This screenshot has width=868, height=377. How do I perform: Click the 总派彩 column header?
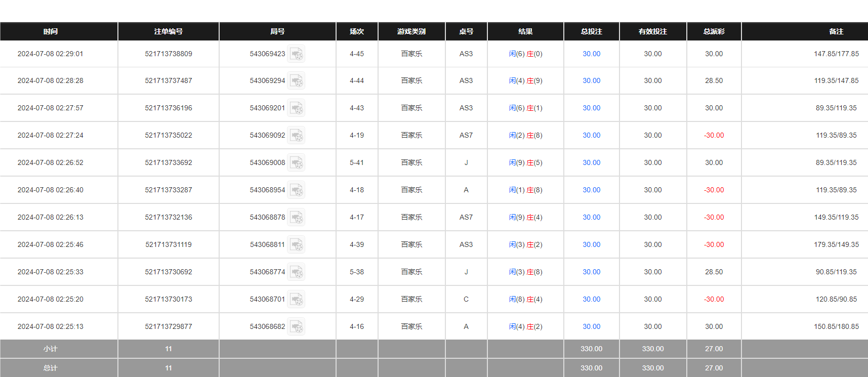pyautogui.click(x=714, y=31)
